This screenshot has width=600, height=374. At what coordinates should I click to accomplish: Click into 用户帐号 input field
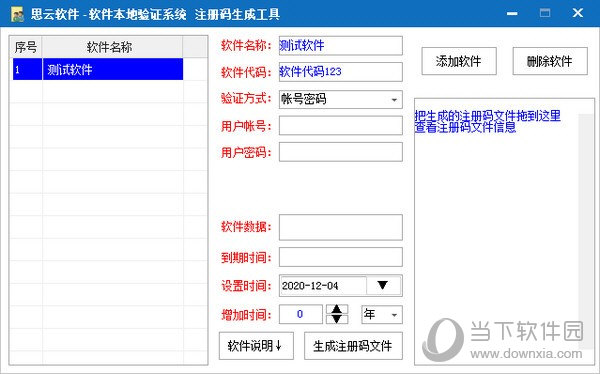[x=341, y=126]
